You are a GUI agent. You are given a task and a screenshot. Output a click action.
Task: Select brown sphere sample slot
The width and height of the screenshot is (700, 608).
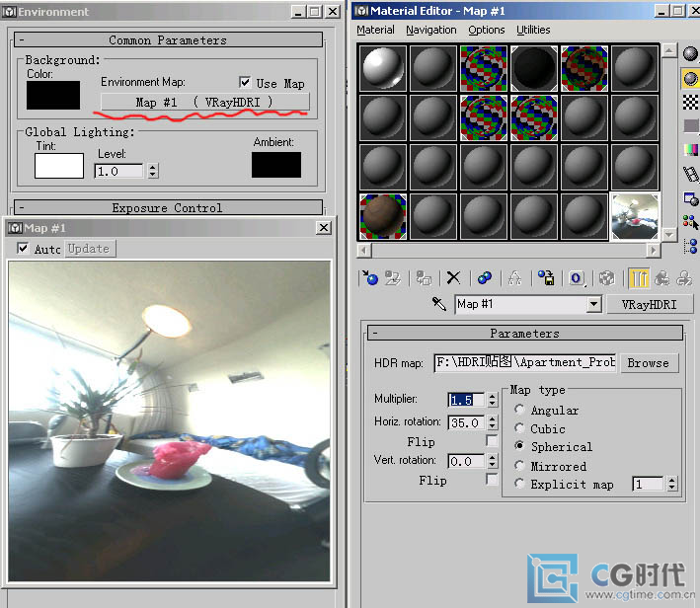tap(383, 216)
